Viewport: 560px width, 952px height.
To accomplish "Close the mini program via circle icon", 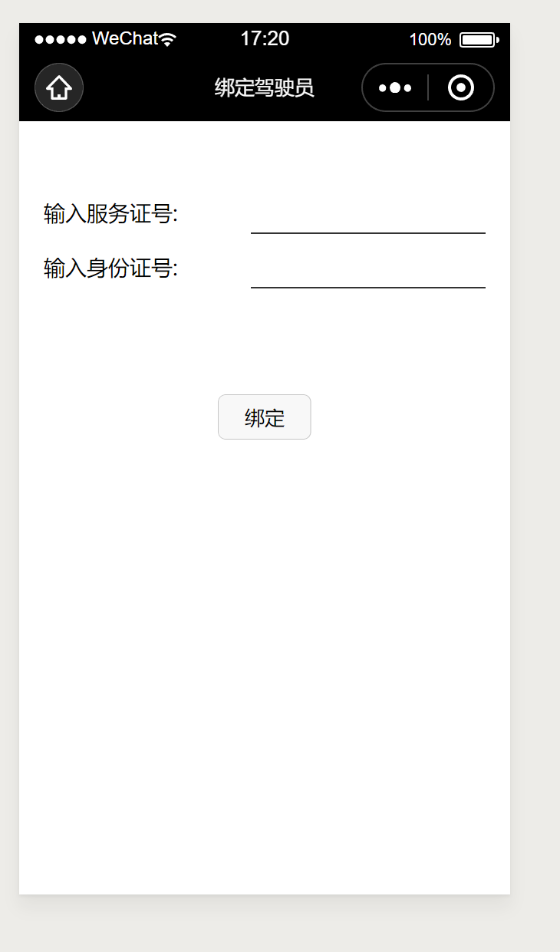I will coord(461,87).
